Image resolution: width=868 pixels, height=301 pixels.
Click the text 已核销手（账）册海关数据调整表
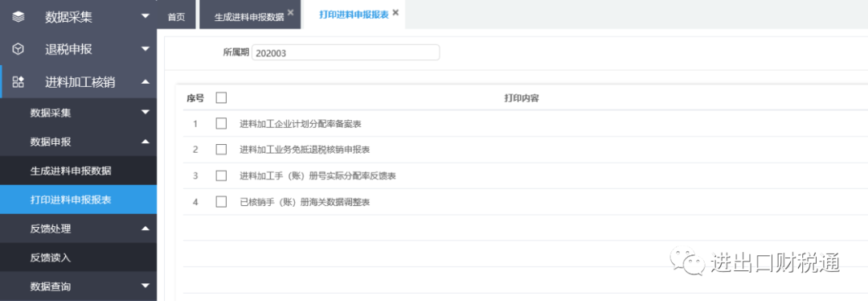[305, 202]
